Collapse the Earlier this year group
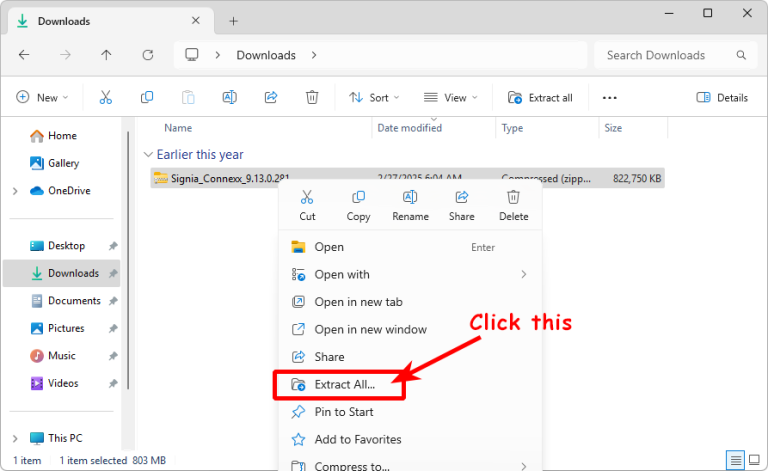Viewport: 768px width, 471px height. coord(149,155)
